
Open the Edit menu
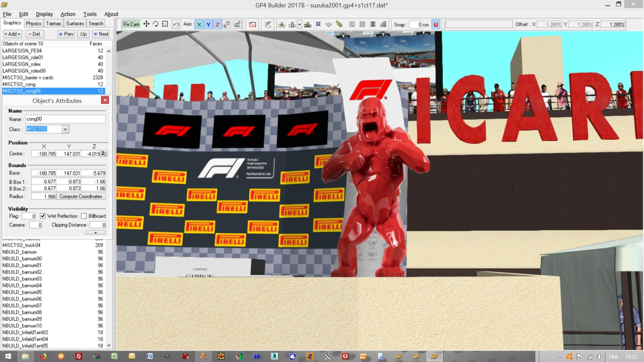[24, 14]
